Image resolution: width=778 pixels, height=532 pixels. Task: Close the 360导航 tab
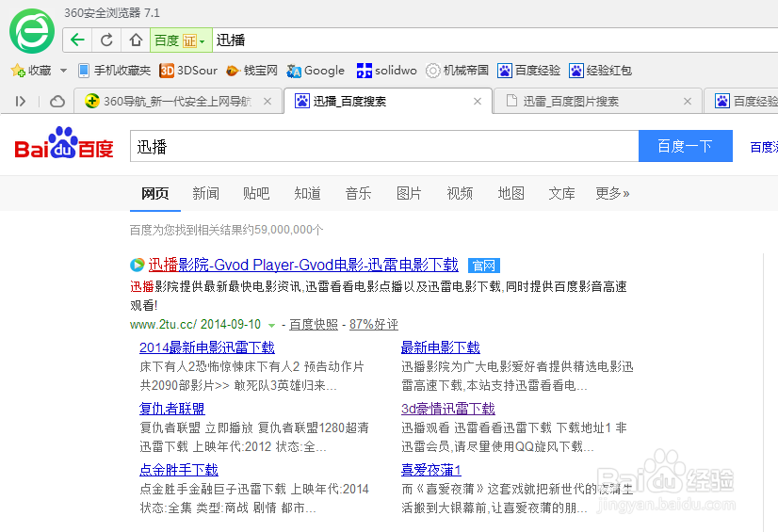point(267,102)
